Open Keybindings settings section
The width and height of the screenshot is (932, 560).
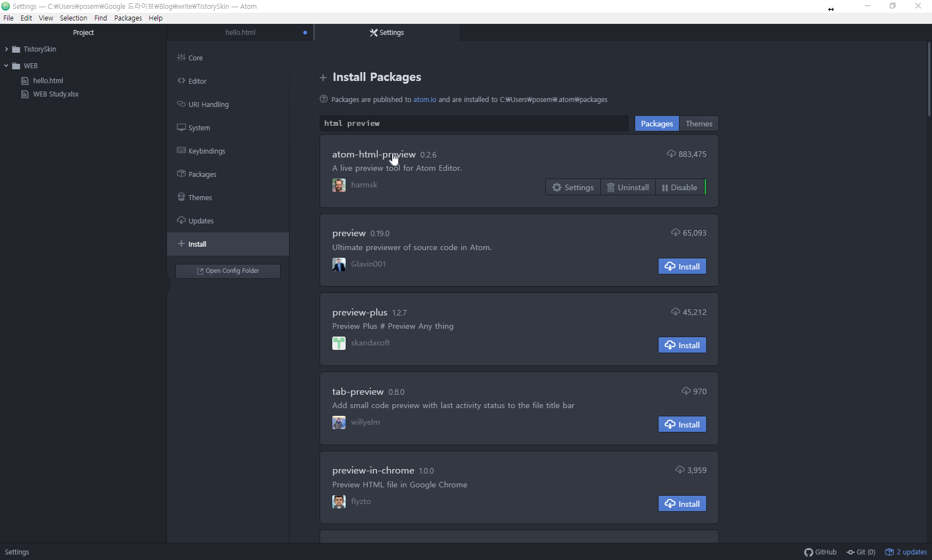[228, 151]
